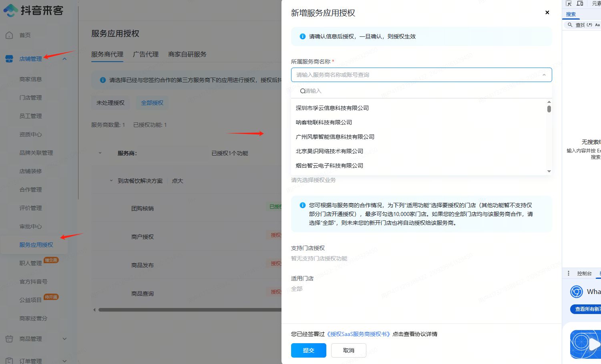Click the horizontal scrollbar under the table
Viewport: 601px width, 364px height.
188,310
